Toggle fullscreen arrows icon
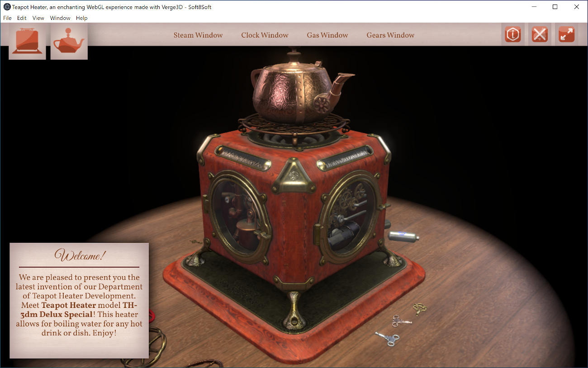588x368 pixels. (566, 34)
